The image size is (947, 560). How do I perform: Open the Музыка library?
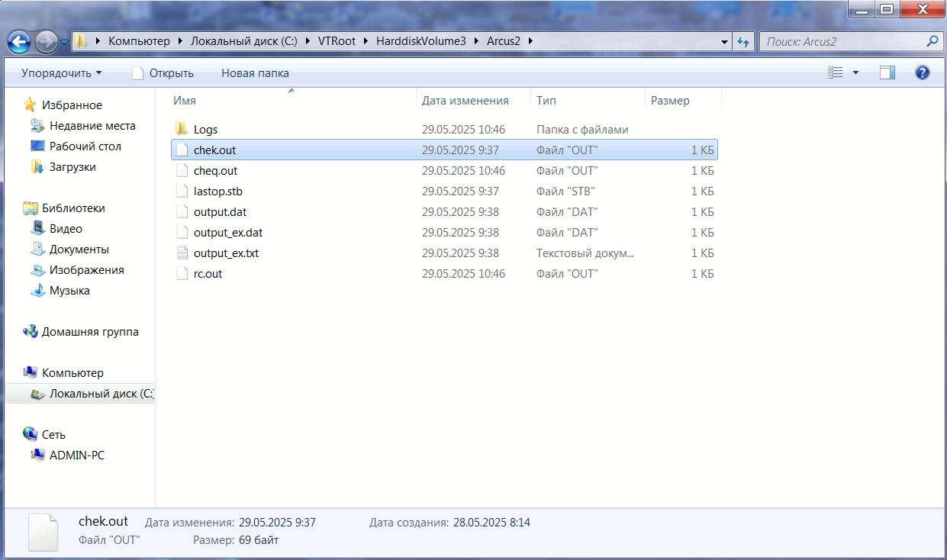coord(69,291)
